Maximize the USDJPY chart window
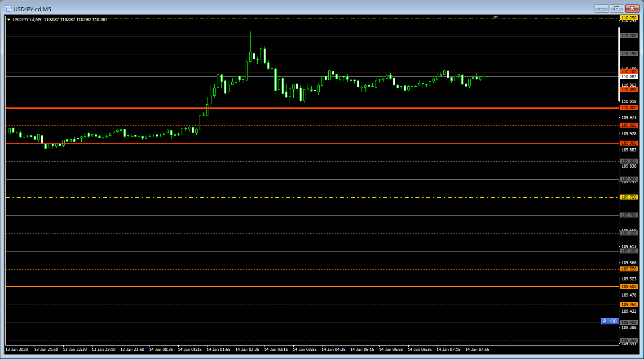This screenshot has width=644, height=359. click(617, 9)
